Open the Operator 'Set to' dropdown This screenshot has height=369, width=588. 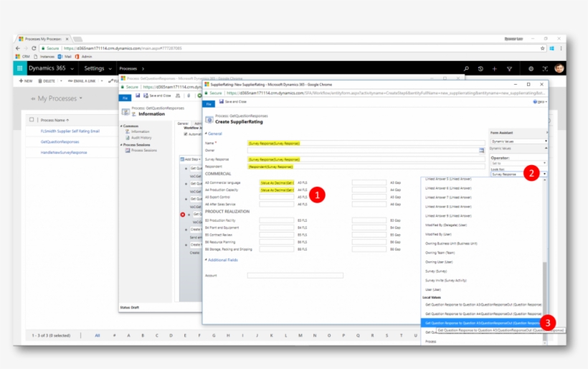[x=545, y=163]
